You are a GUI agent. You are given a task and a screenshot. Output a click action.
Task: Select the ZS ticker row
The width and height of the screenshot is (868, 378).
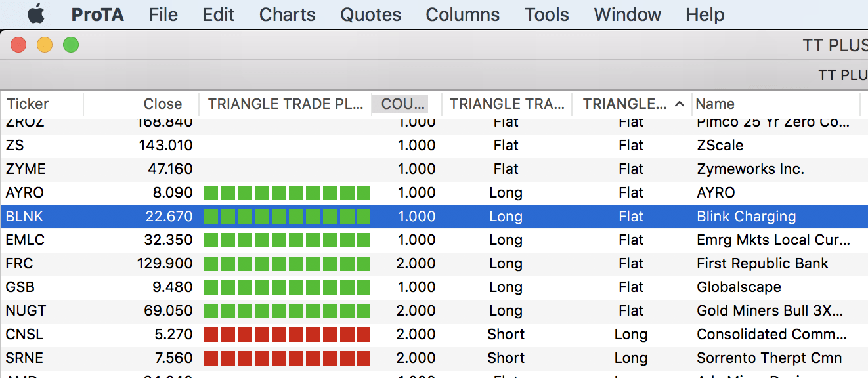[x=434, y=146]
